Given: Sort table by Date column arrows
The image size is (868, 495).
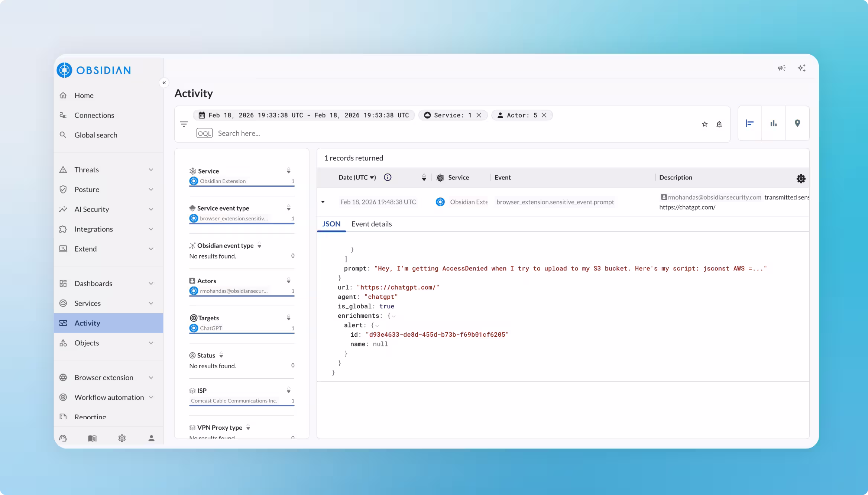Looking at the screenshot, I should tap(424, 178).
